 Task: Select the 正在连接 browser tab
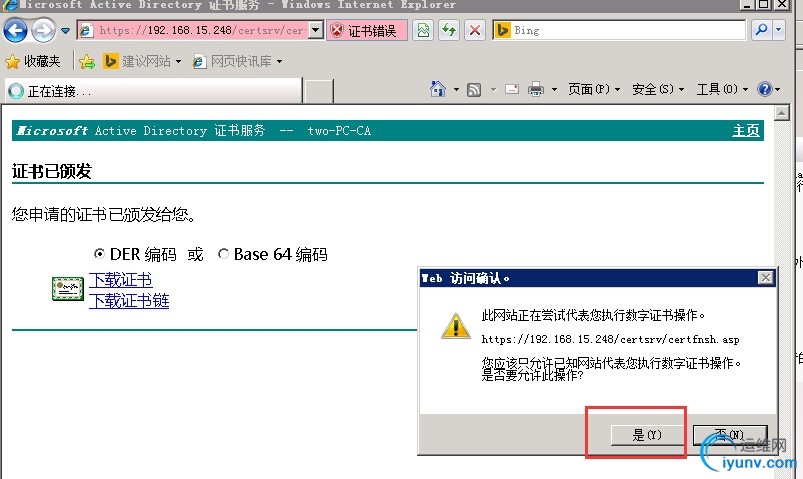154,91
